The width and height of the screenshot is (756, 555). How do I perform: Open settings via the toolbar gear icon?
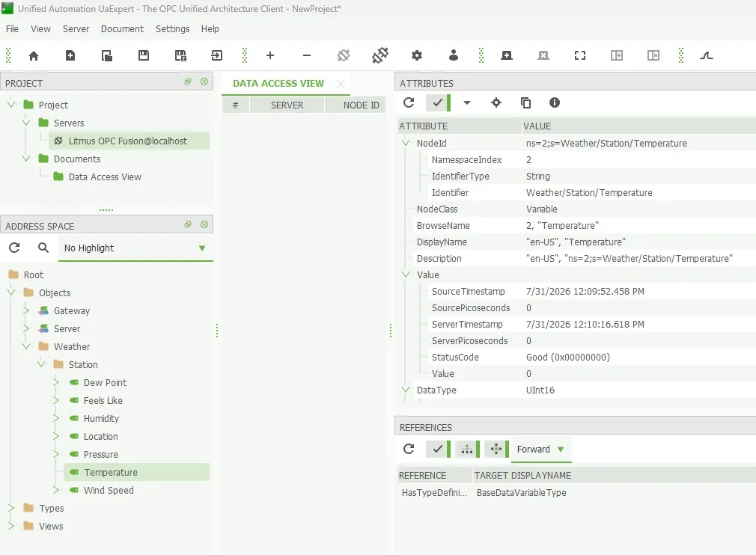(417, 56)
